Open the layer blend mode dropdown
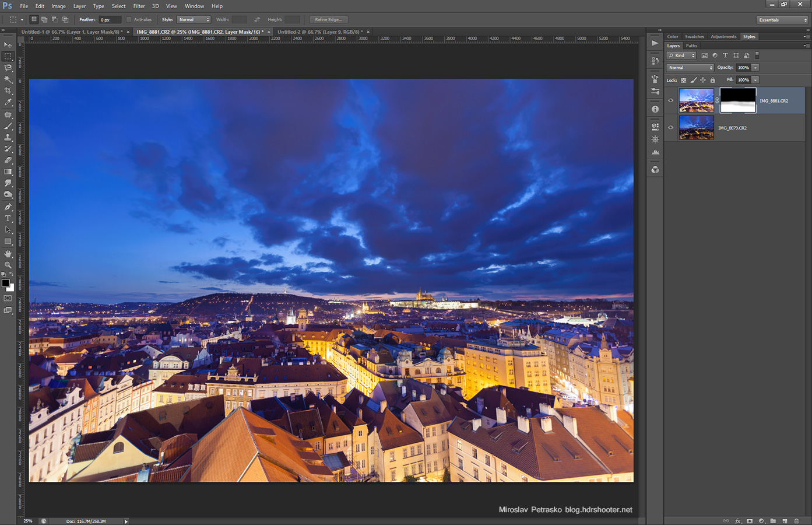812x525 pixels. (690, 68)
